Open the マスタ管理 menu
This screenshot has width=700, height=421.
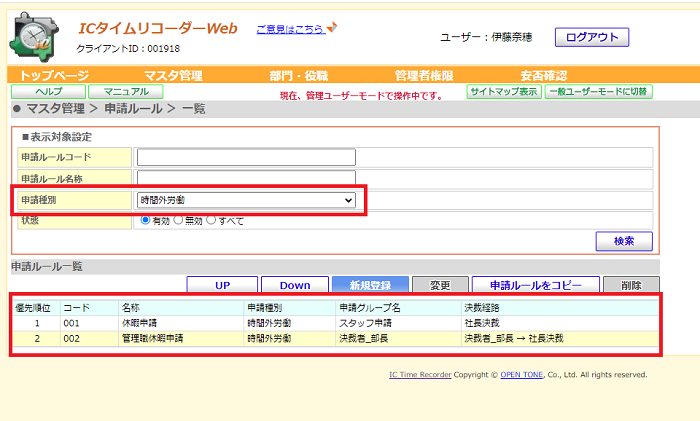point(174,75)
